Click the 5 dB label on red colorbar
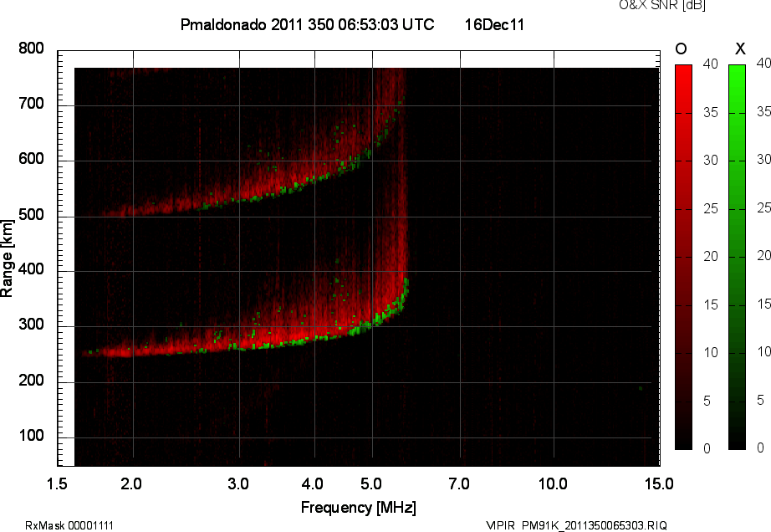This screenshot has width=771, height=532. coord(707,402)
